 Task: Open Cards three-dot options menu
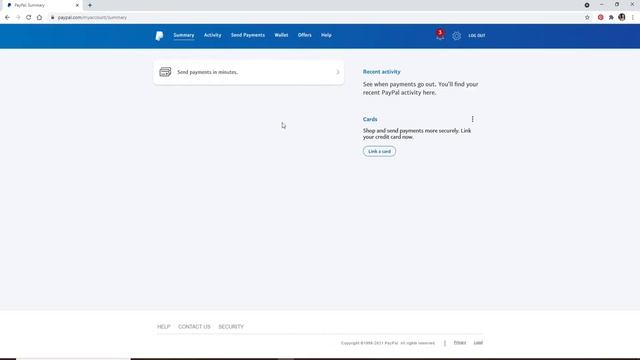point(473,119)
